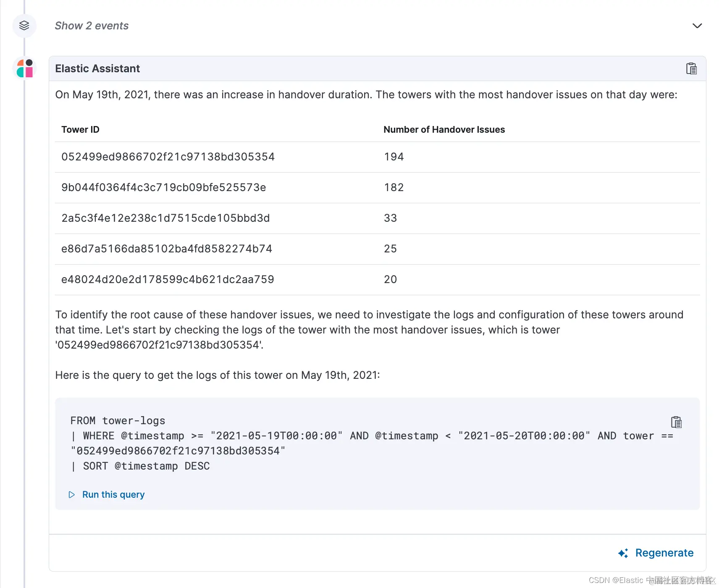Click the handover issue count 194
Image resolution: width=719 pixels, height=588 pixels.
click(394, 157)
